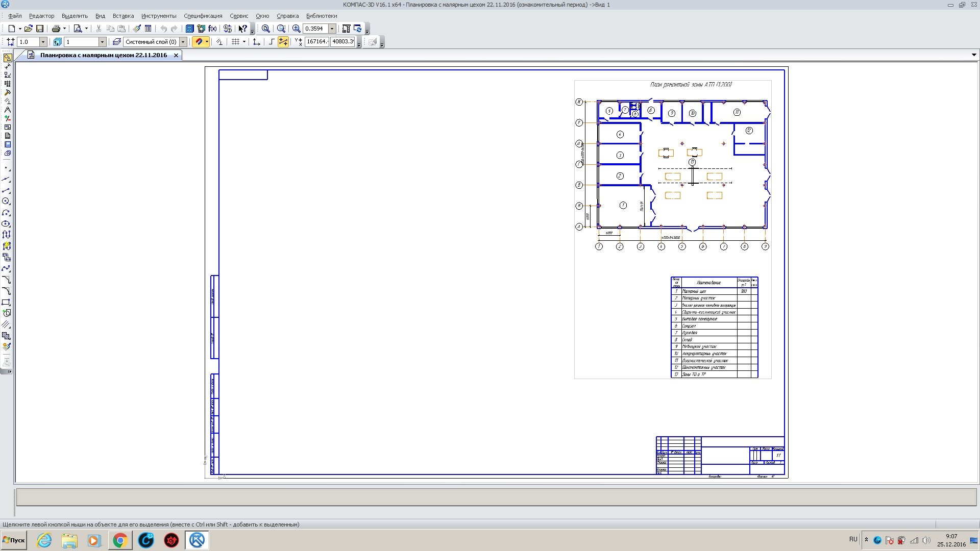980x551 pixels.
Task: Click the Save document icon
Action: click(x=40, y=29)
